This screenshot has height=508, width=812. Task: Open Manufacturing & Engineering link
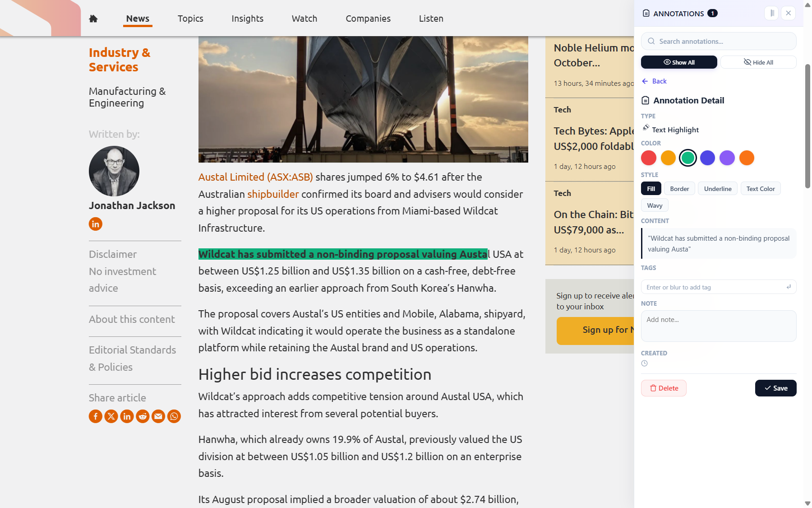[127, 97]
